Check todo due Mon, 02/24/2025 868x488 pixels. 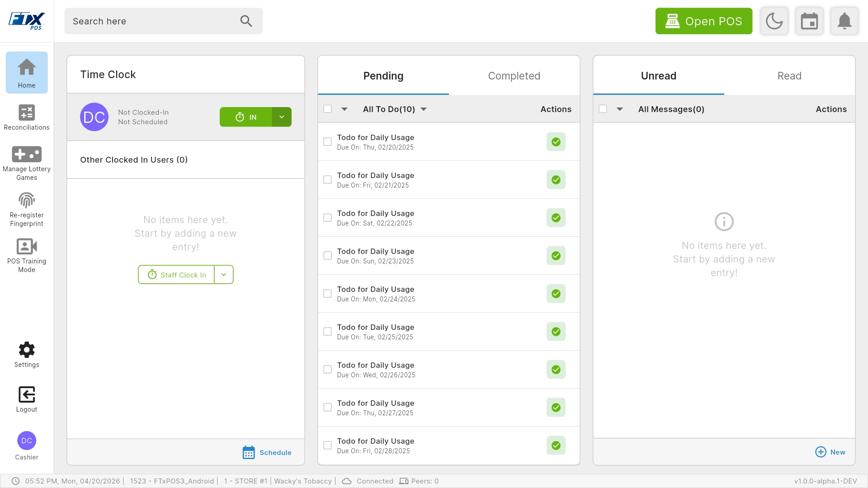[328, 294]
